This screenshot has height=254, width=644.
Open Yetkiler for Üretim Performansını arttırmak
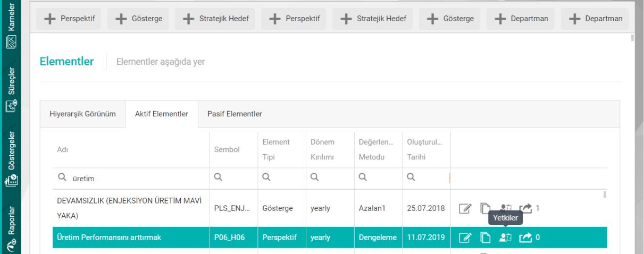tap(506, 237)
